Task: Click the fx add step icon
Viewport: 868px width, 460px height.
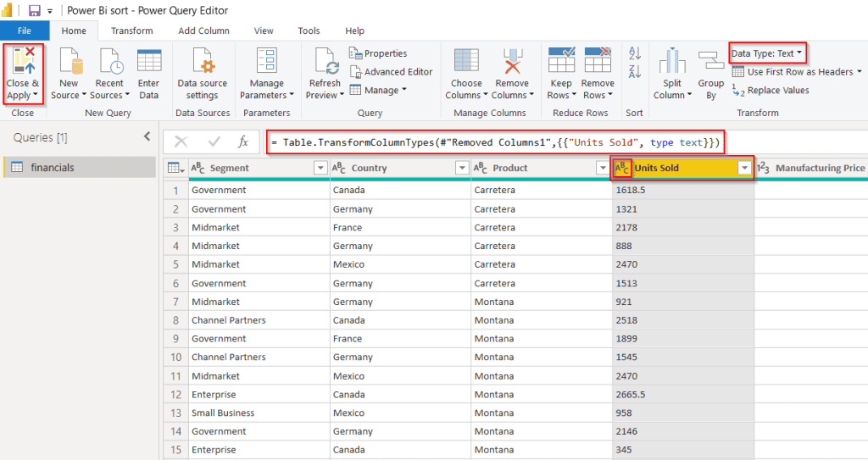Action: point(243,141)
